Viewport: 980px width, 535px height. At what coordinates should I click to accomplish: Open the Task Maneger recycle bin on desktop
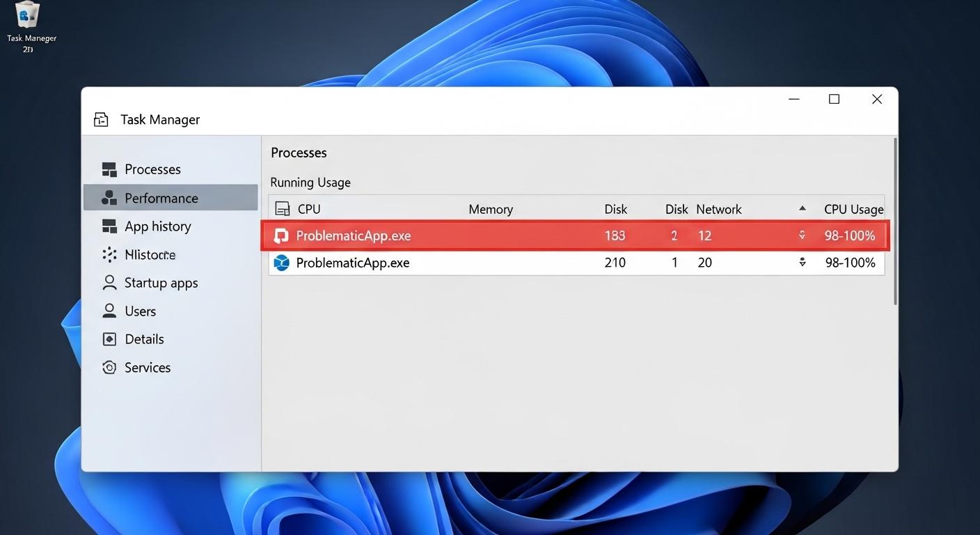[28, 17]
